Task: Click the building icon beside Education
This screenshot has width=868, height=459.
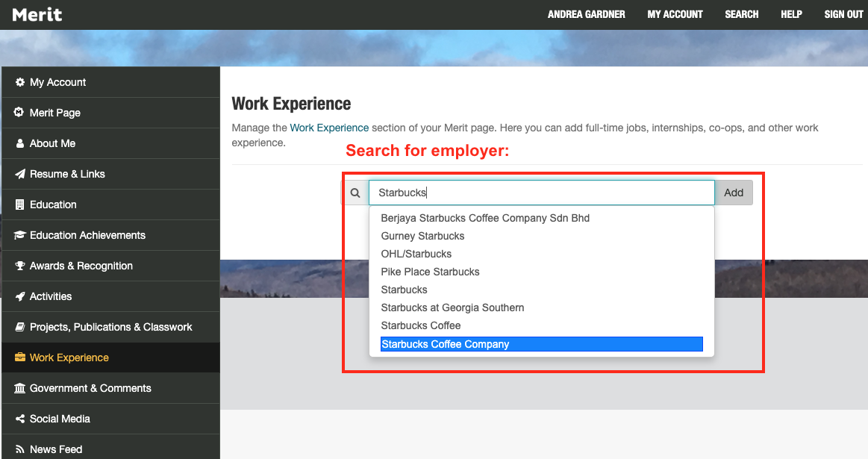Action: click(20, 204)
